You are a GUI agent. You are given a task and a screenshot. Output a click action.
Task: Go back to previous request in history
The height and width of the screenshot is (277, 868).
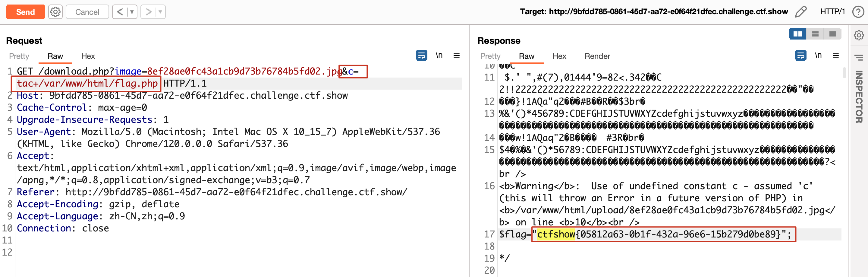click(120, 12)
